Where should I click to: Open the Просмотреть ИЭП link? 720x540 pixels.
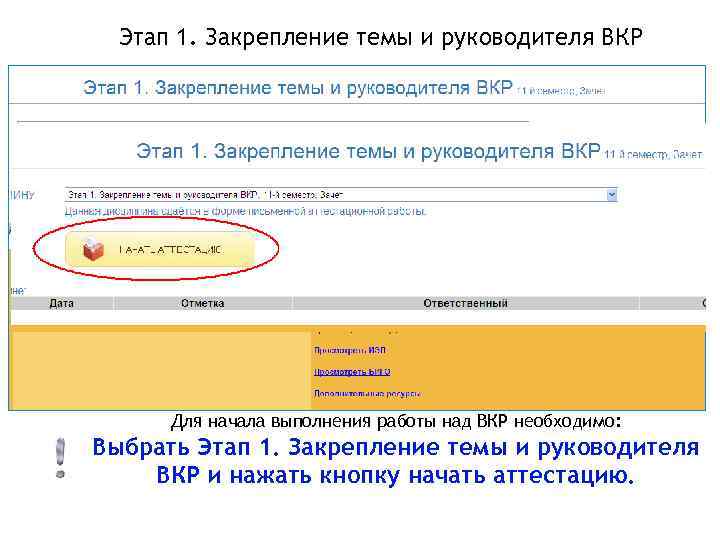(x=350, y=350)
